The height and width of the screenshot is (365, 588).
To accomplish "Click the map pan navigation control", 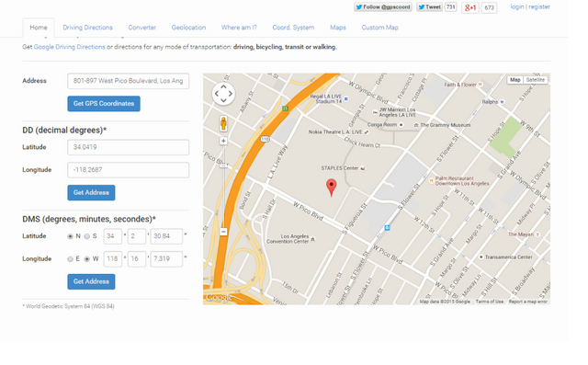I will [223, 94].
